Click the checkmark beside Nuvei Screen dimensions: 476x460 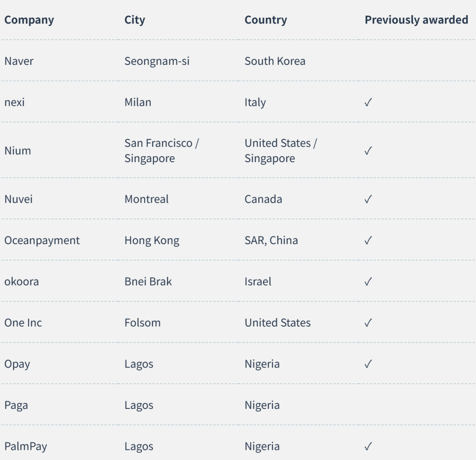(x=368, y=199)
